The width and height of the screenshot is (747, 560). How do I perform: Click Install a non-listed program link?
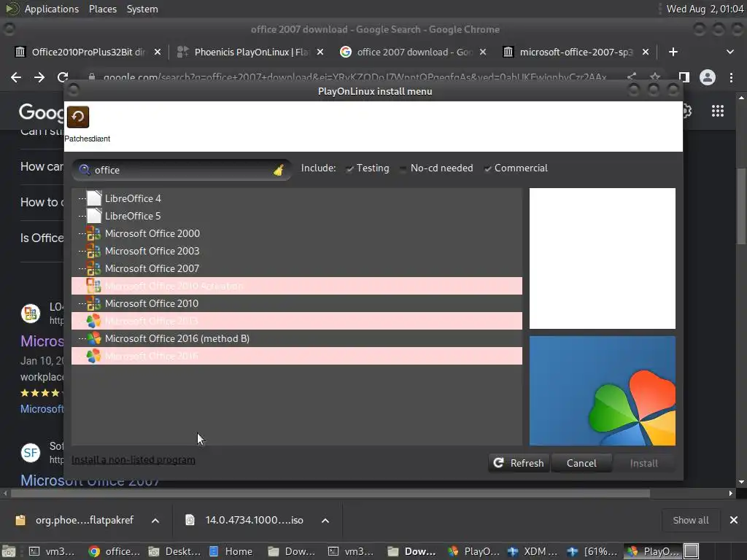pos(133,459)
